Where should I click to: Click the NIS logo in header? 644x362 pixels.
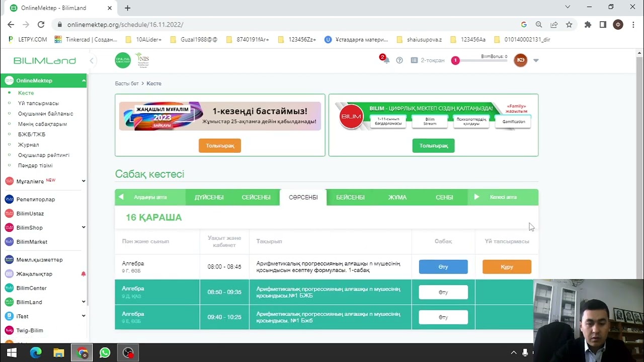coord(142,60)
